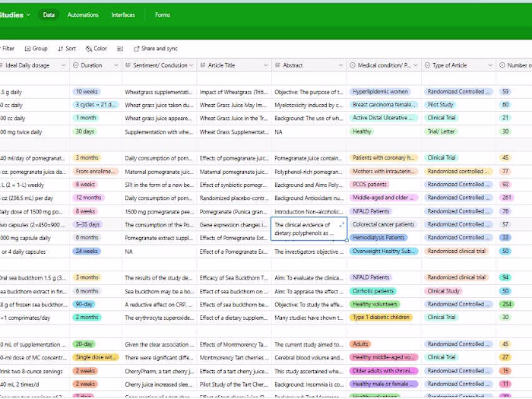Screen dimensions: 532x399
Task: Click 'Type 1 diabetic children' tag
Action: pos(381,318)
